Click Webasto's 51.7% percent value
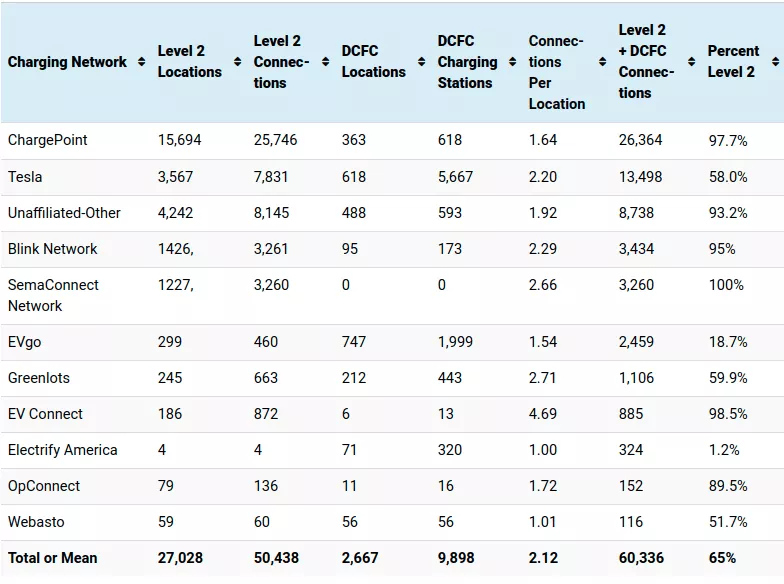 tap(728, 522)
